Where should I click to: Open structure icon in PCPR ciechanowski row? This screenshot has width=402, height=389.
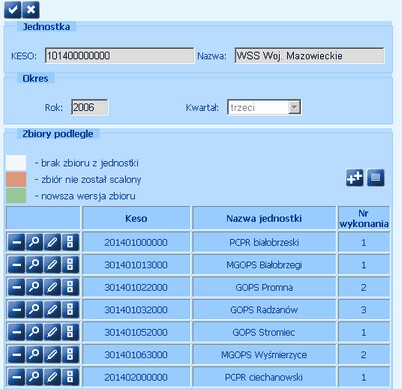(x=70, y=377)
